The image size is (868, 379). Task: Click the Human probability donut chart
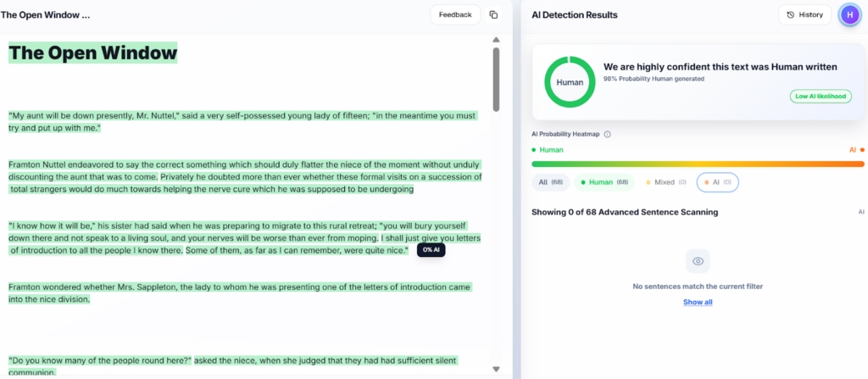[570, 82]
